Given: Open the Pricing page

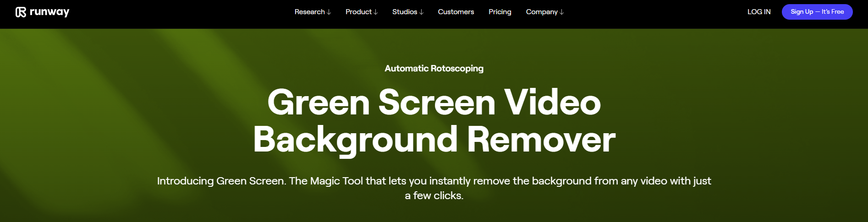Looking at the screenshot, I should click(x=500, y=12).
